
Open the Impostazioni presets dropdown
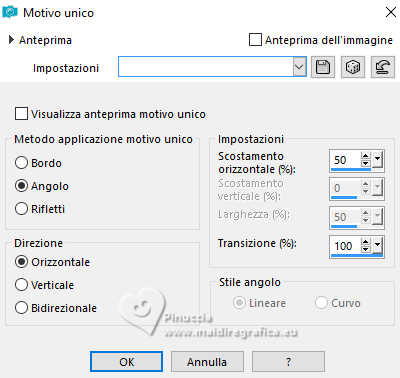pos(299,67)
